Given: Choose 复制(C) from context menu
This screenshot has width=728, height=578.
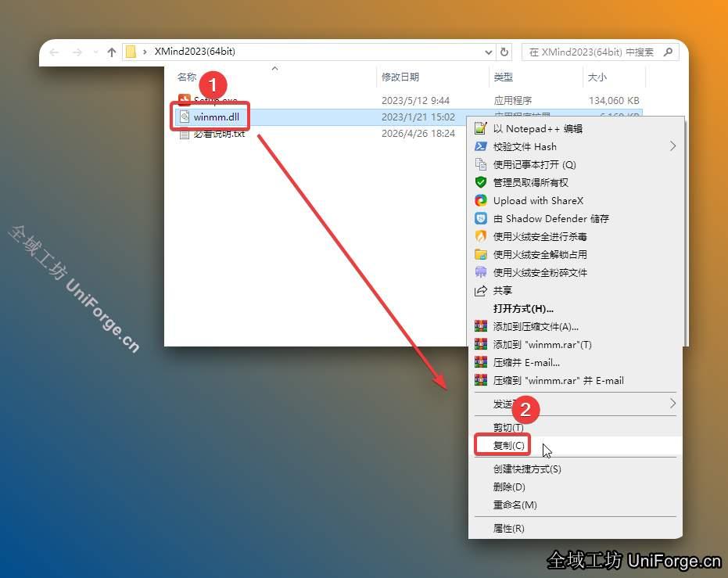Looking at the screenshot, I should click(576, 446).
